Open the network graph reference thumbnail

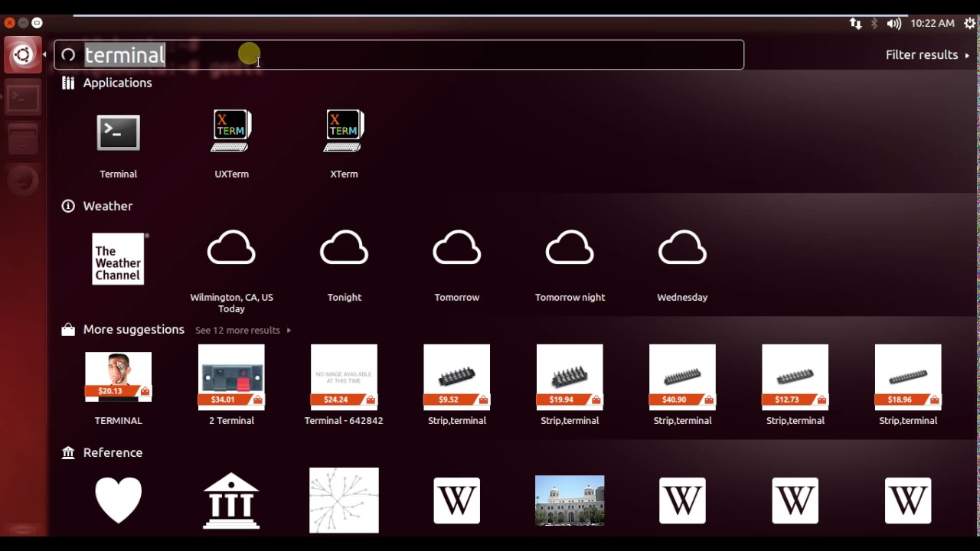point(344,500)
